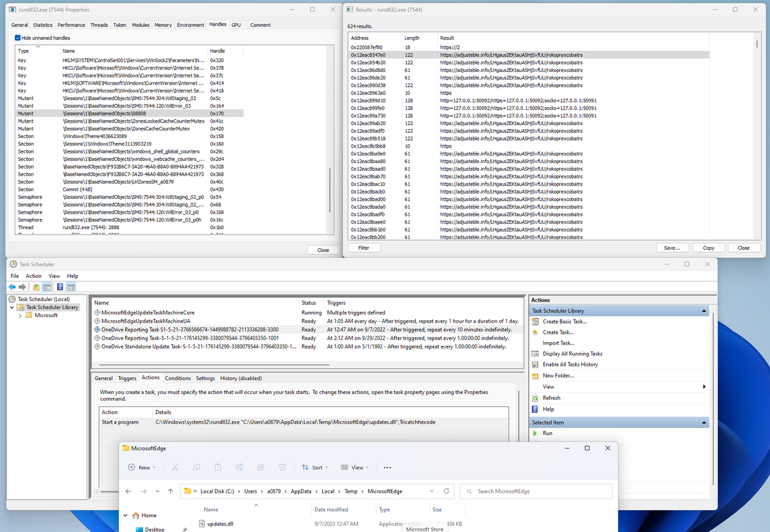The image size is (770, 532).
Task: Open the Sort dropdown in File Explorer
Action: click(314, 467)
